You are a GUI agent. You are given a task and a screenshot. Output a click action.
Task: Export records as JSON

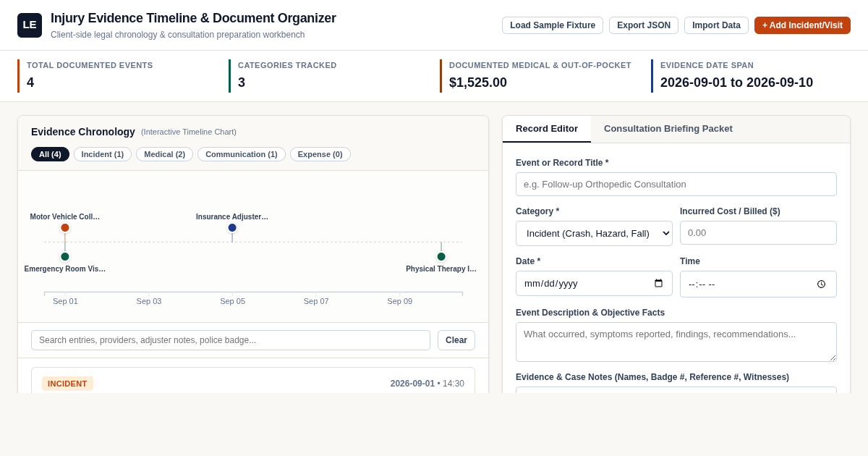[x=644, y=25]
